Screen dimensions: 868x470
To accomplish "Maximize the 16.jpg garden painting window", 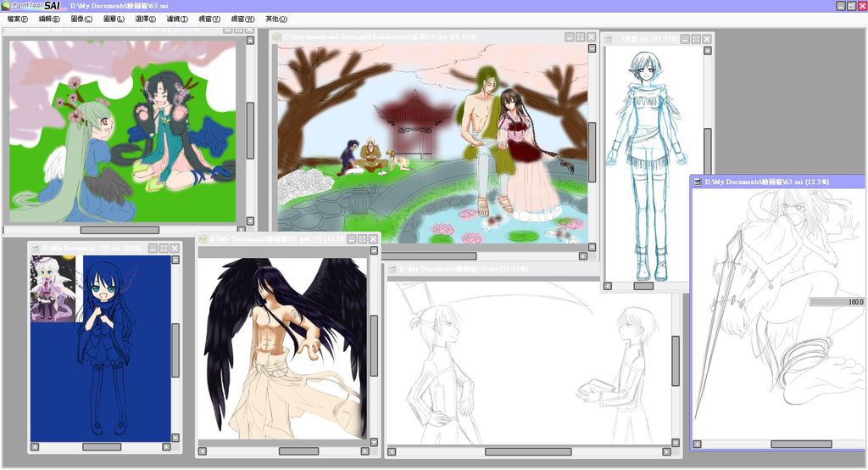I will (580, 36).
